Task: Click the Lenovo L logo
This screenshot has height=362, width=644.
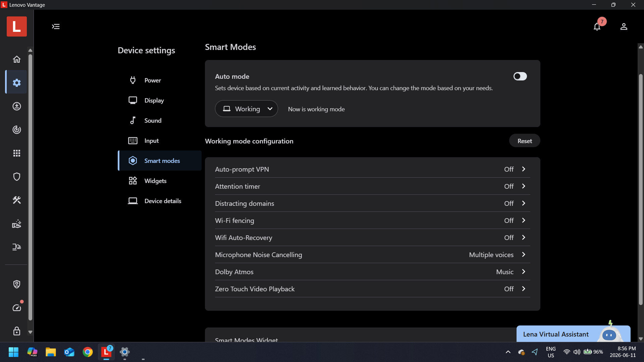Action: point(17,26)
